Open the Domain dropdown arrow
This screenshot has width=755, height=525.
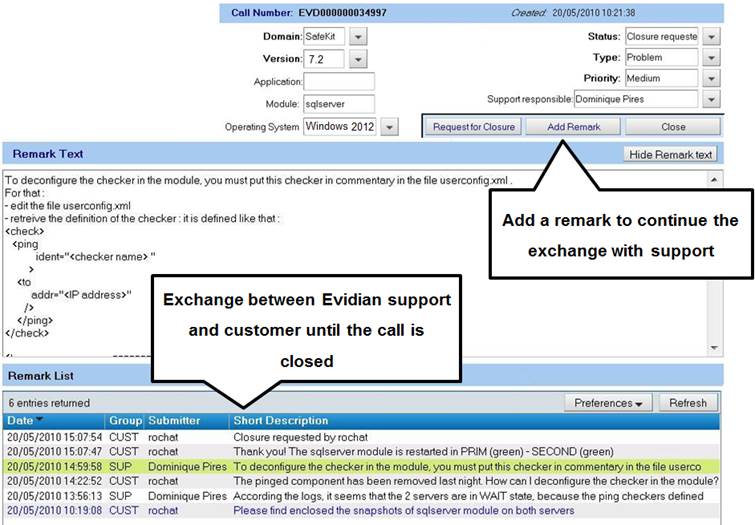coord(359,37)
